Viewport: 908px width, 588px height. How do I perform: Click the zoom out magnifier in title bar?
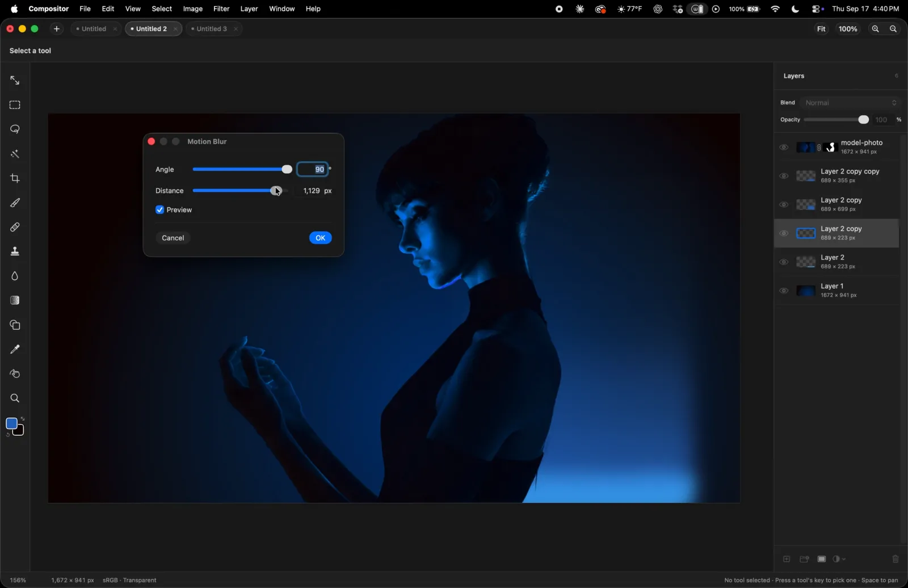pyautogui.click(x=893, y=29)
